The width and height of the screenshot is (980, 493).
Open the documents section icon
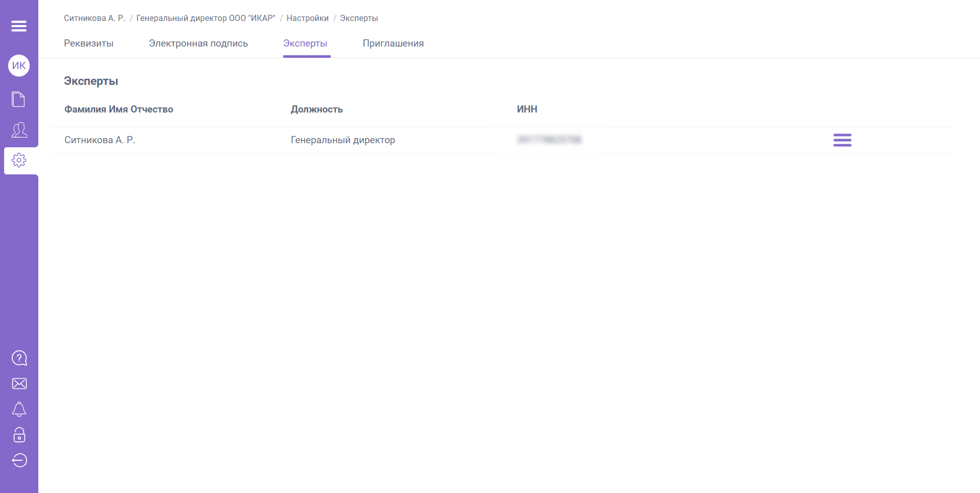18,99
